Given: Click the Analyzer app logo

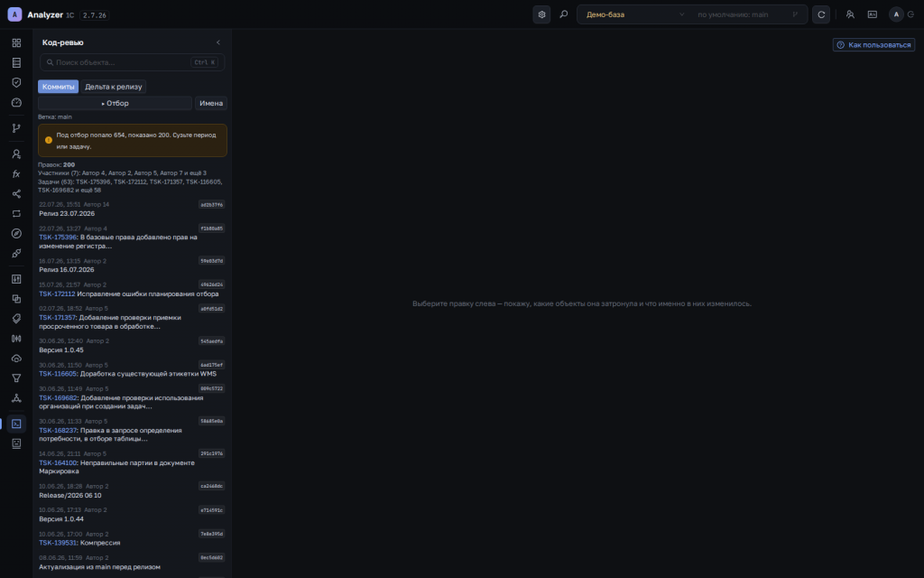Looking at the screenshot, I should click(14, 14).
